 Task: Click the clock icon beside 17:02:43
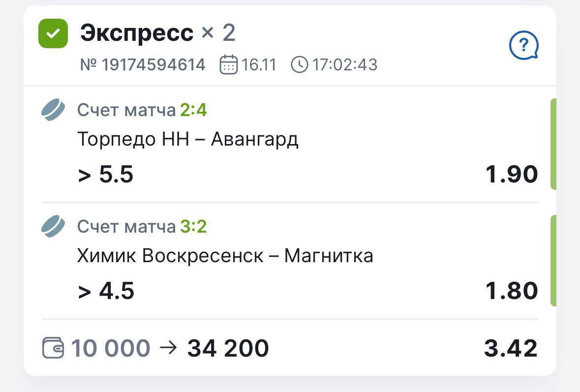pyautogui.click(x=299, y=64)
